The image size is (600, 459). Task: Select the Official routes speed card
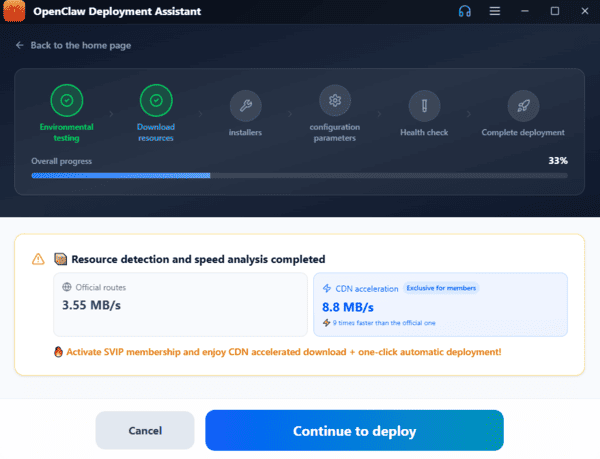[x=180, y=305]
